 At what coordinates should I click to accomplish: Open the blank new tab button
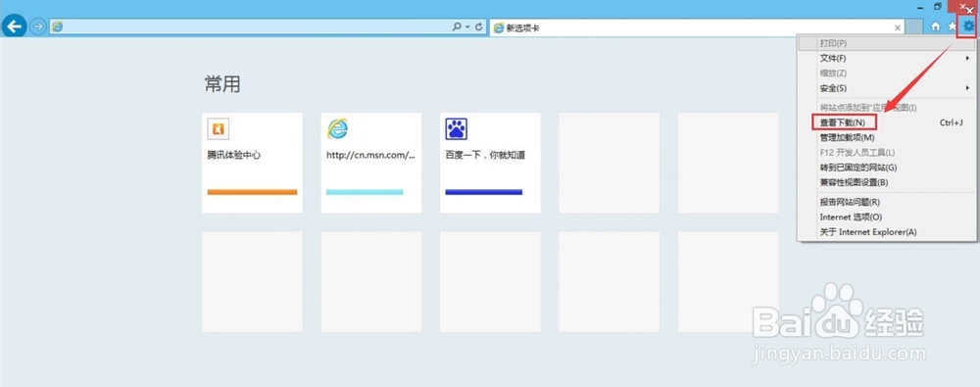coord(914,27)
